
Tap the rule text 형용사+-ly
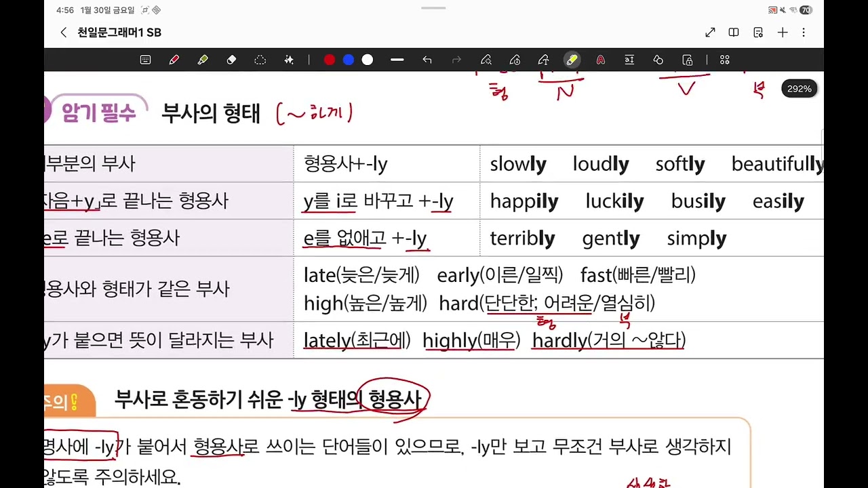[346, 164]
